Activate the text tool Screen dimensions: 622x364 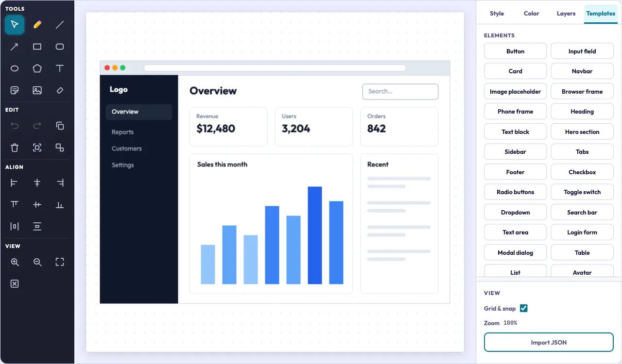coord(60,68)
